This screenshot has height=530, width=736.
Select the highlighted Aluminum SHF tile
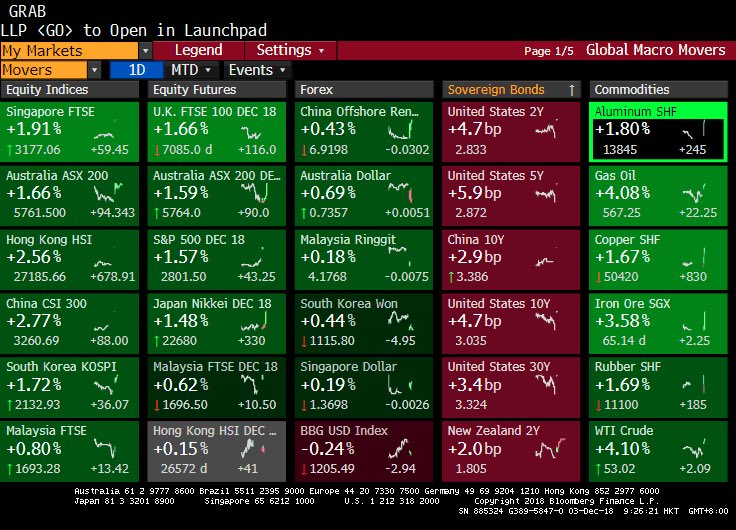click(x=658, y=132)
